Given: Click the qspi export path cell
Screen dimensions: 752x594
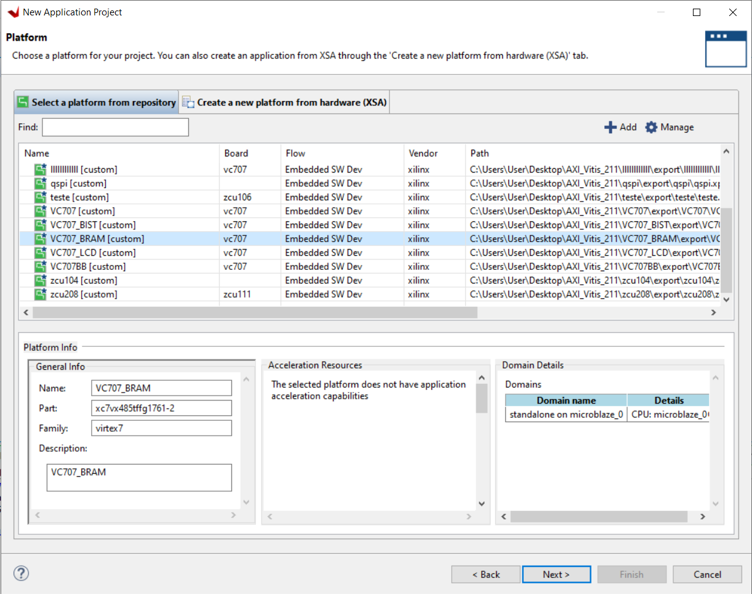Looking at the screenshot, I should [595, 183].
